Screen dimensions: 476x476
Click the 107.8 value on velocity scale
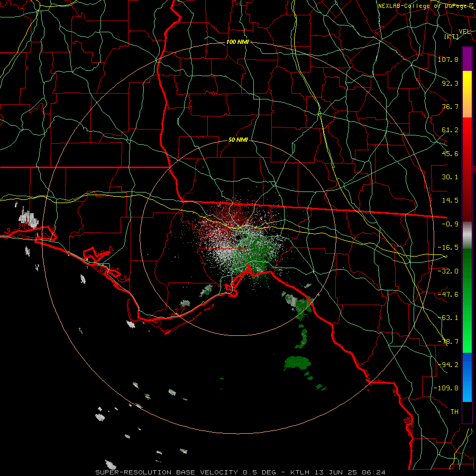(448, 59)
